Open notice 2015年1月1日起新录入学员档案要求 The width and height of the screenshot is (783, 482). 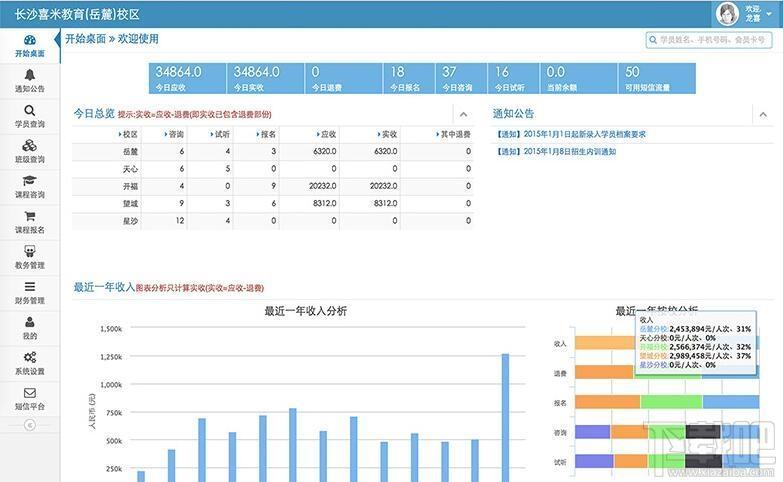[x=571, y=134]
